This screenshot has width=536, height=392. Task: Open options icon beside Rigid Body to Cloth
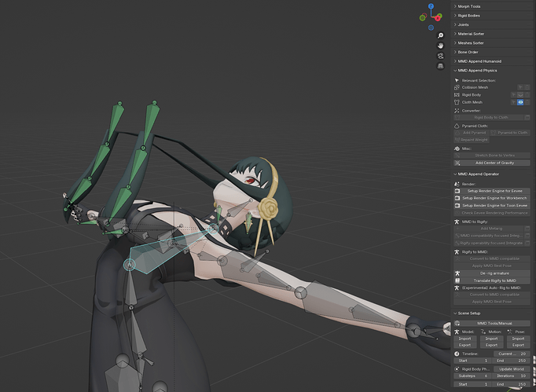[x=527, y=117]
